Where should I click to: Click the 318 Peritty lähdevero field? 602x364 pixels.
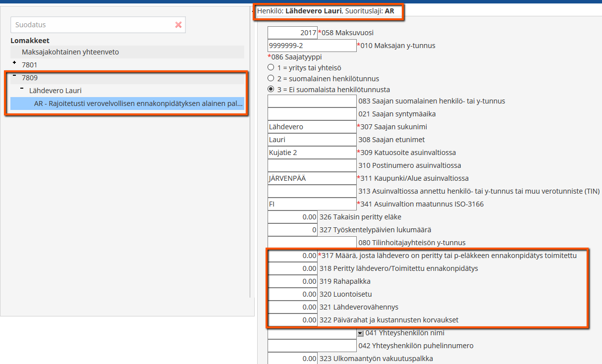(292, 268)
